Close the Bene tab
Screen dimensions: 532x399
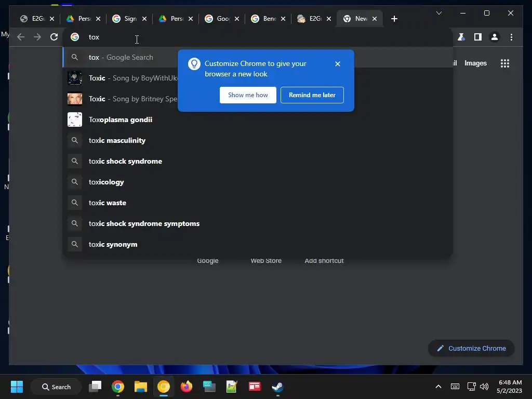point(283,19)
